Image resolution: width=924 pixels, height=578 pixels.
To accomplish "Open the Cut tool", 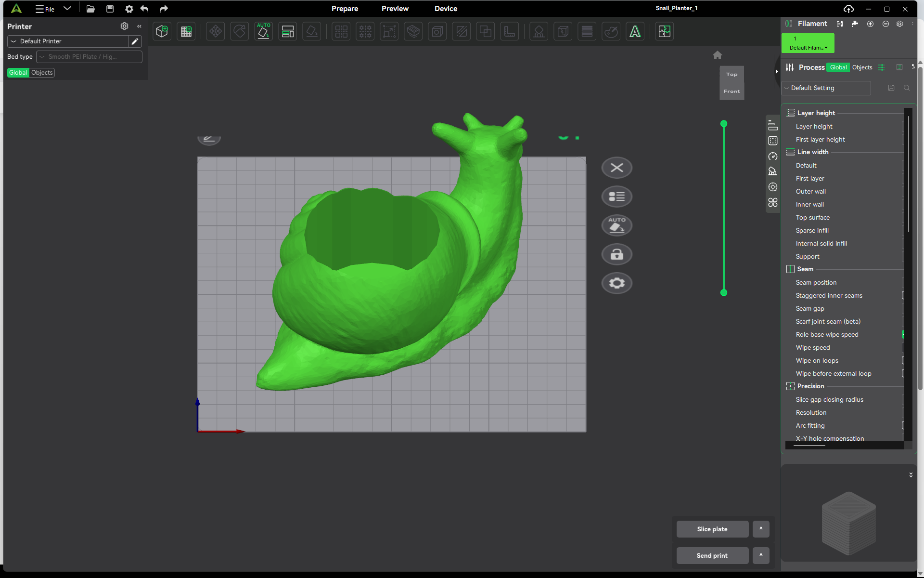I will [461, 31].
